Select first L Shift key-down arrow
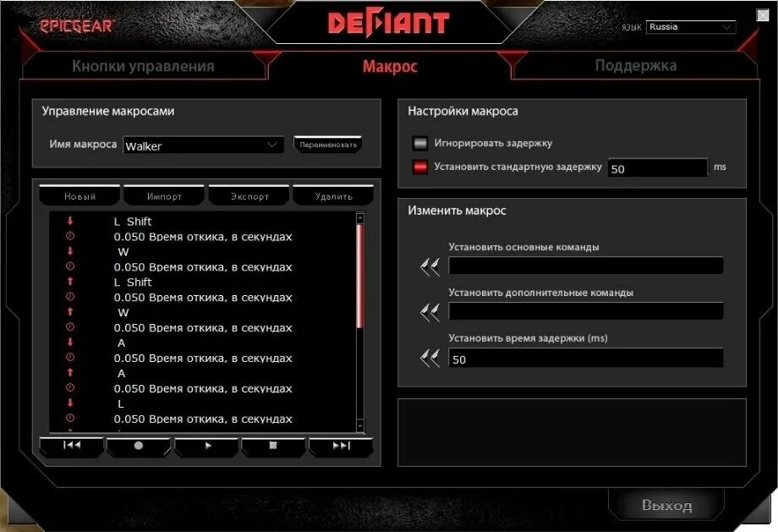Image resolution: width=778 pixels, height=532 pixels. pyautogui.click(x=70, y=221)
